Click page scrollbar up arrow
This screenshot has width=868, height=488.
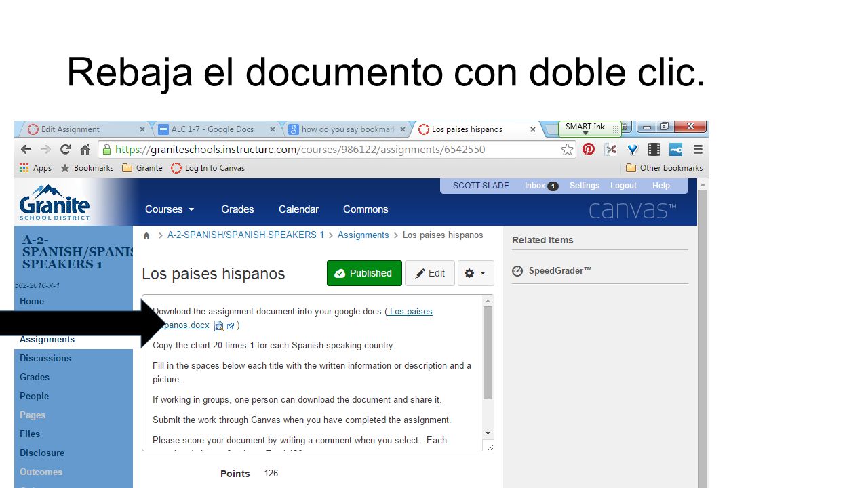(703, 184)
